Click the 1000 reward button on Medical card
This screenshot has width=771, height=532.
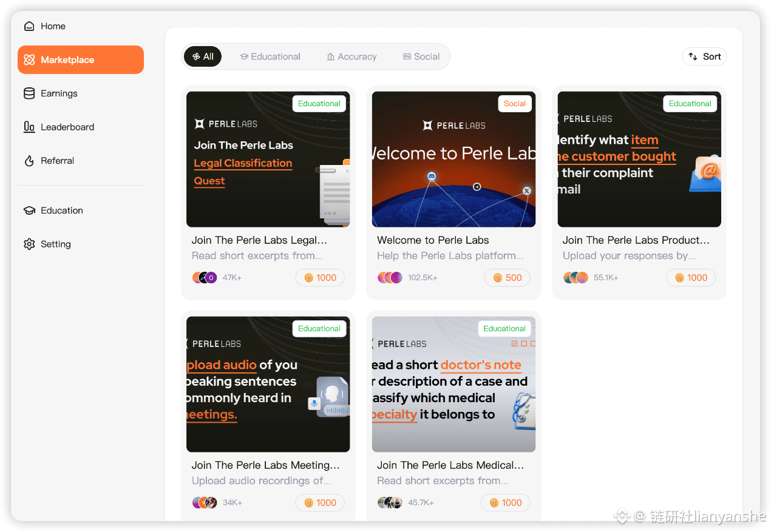coord(506,503)
